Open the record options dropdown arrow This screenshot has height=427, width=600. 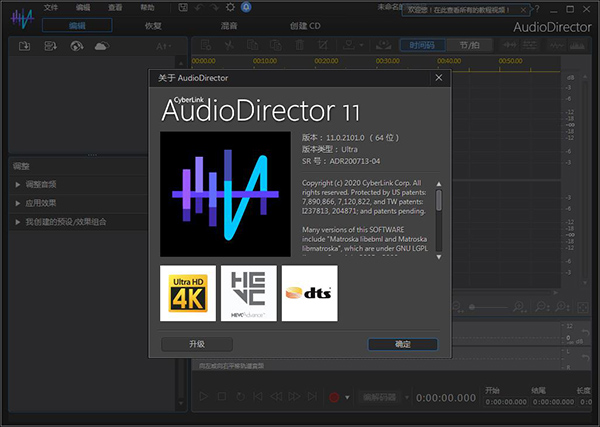pos(347,398)
